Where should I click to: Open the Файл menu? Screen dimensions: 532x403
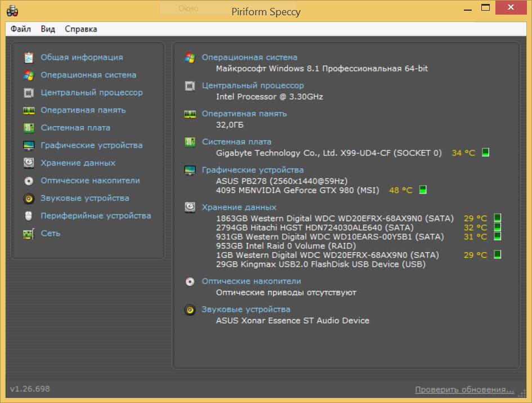[x=21, y=29]
